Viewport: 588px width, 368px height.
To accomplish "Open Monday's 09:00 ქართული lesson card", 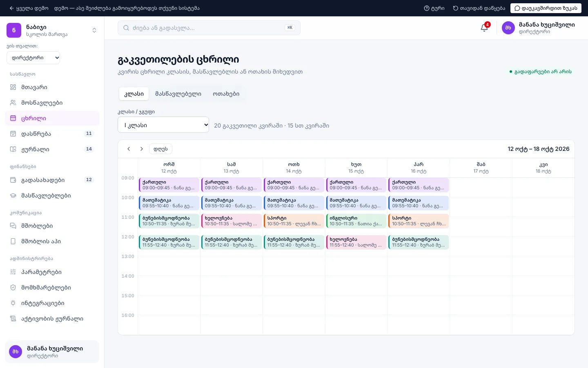I will pyautogui.click(x=169, y=185).
